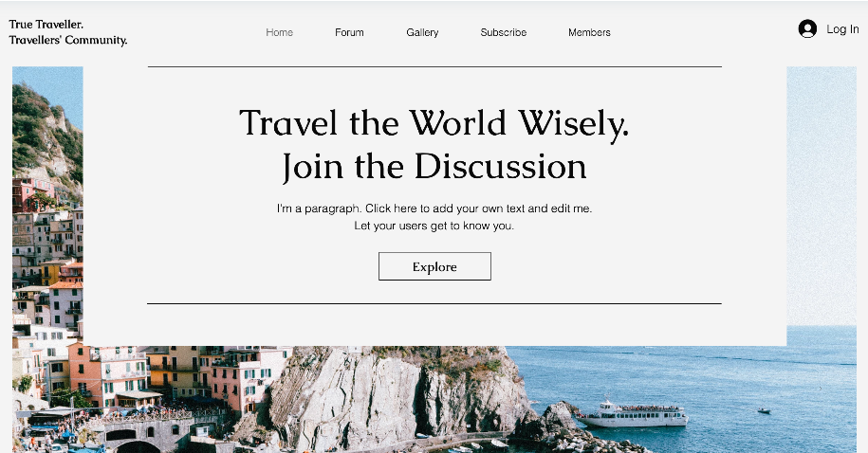Select the Join the Discussion heading line
Screen dimensions: 868x453
[434, 167]
